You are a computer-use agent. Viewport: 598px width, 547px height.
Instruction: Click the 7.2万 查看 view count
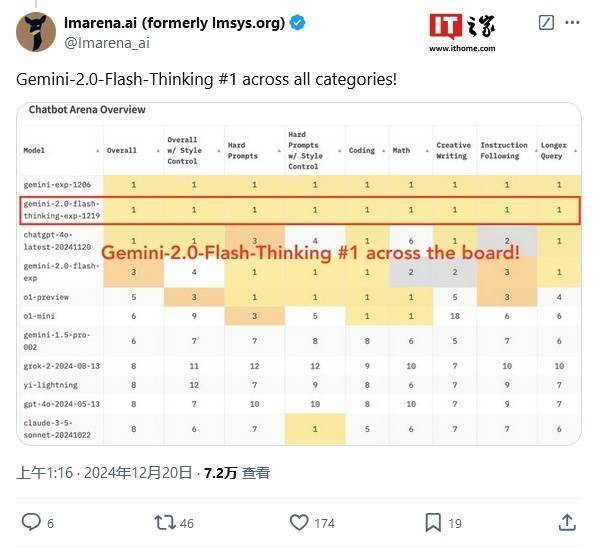click(237, 473)
